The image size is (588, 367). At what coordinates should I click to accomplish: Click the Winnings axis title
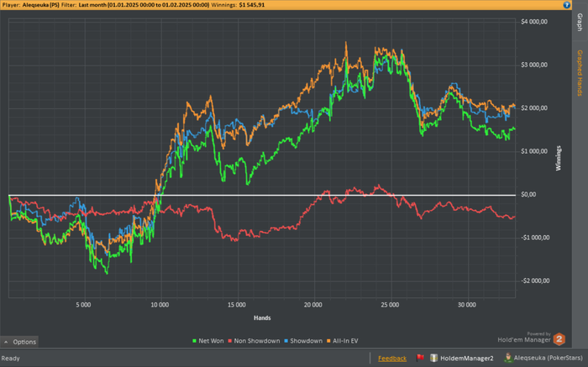(559, 158)
